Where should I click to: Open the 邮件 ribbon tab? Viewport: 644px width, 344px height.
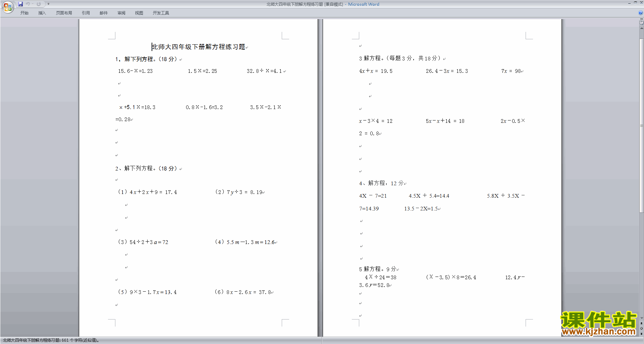(104, 13)
